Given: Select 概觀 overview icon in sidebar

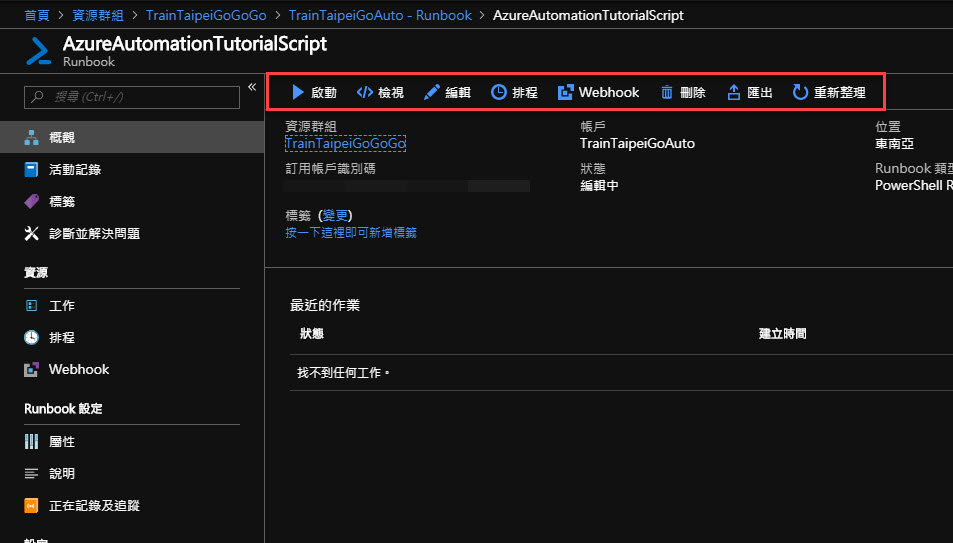Looking at the screenshot, I should click(x=32, y=137).
